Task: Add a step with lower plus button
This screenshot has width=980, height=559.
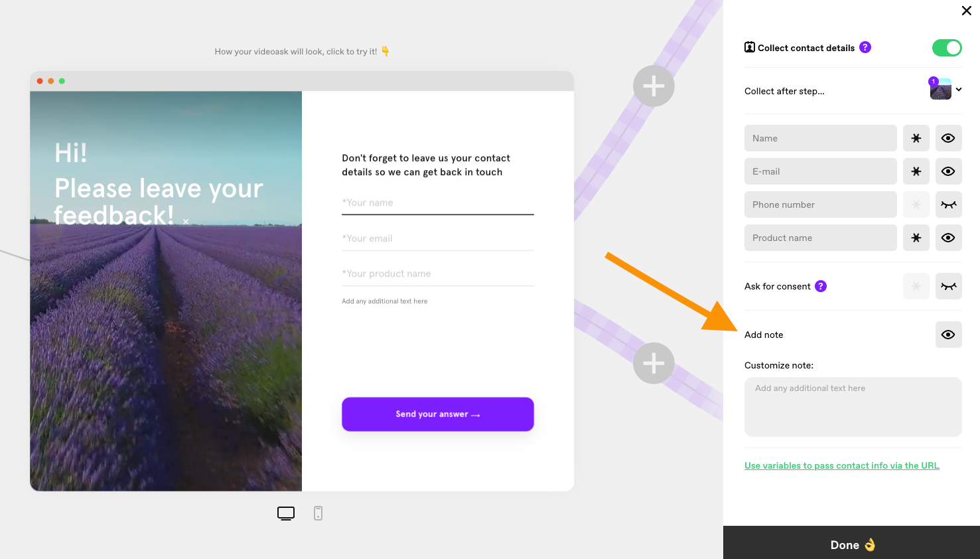Action: pos(654,363)
